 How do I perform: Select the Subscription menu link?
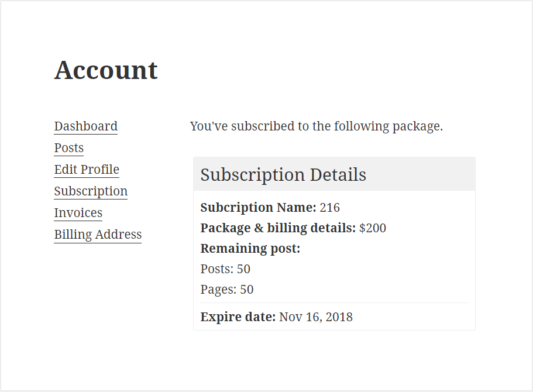point(91,191)
